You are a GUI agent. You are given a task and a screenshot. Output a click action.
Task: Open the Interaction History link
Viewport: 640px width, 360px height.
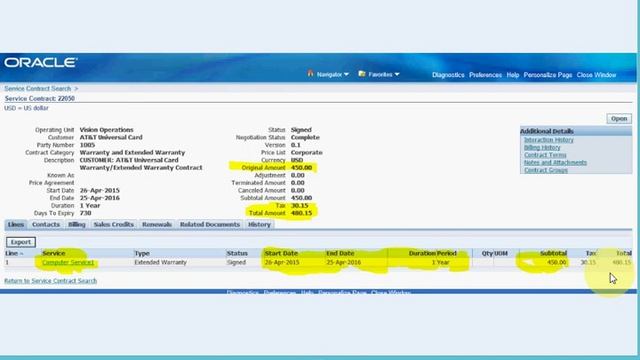pos(549,140)
